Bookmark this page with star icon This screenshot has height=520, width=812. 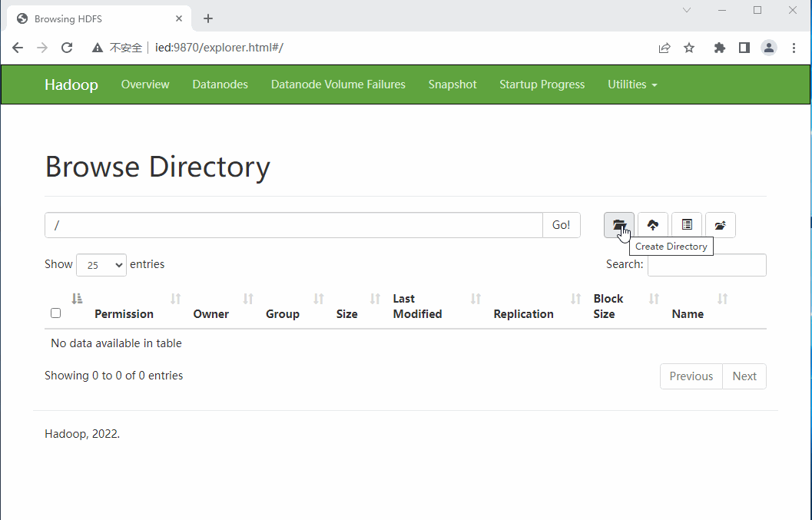(x=689, y=48)
